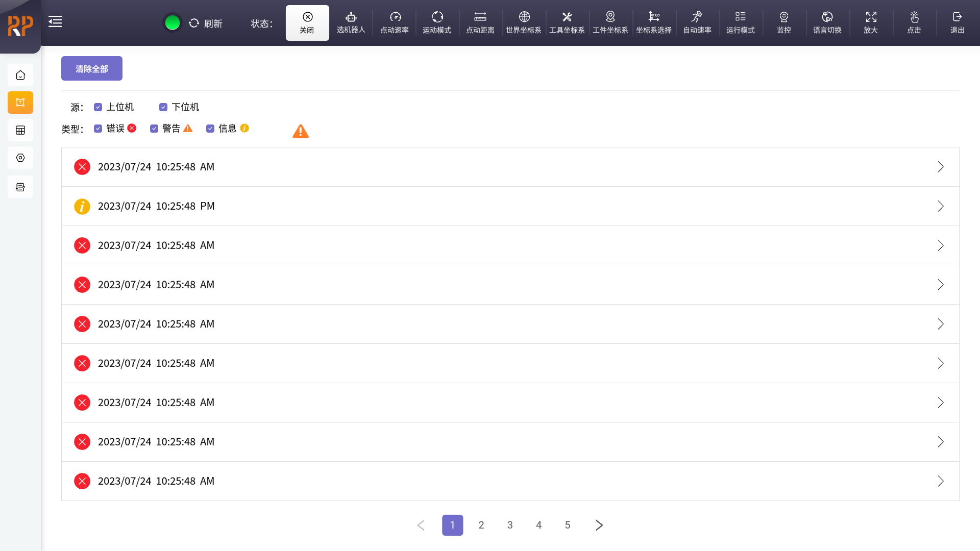Open 监控 monitoring view
980x551 pixels.
coord(784,23)
